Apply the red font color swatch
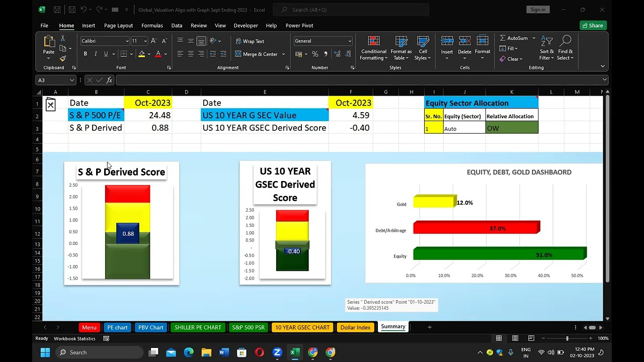The width and height of the screenshot is (644, 362). click(158, 54)
